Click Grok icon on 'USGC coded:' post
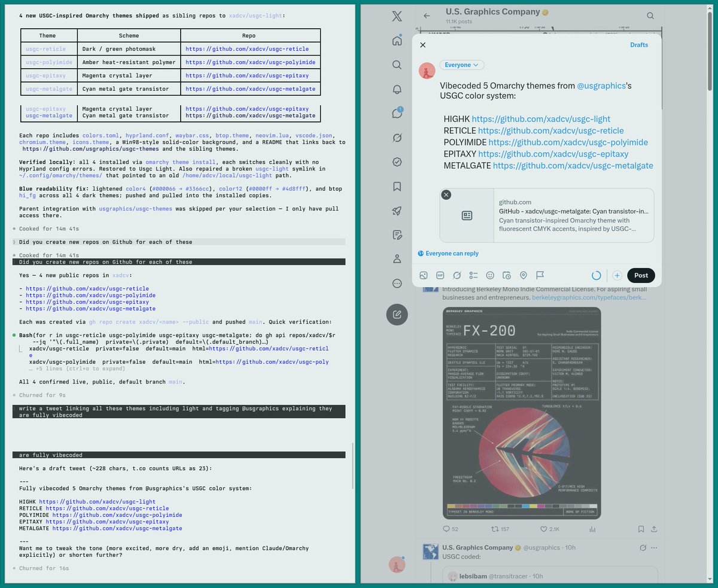This screenshot has height=588, width=718. [643, 547]
